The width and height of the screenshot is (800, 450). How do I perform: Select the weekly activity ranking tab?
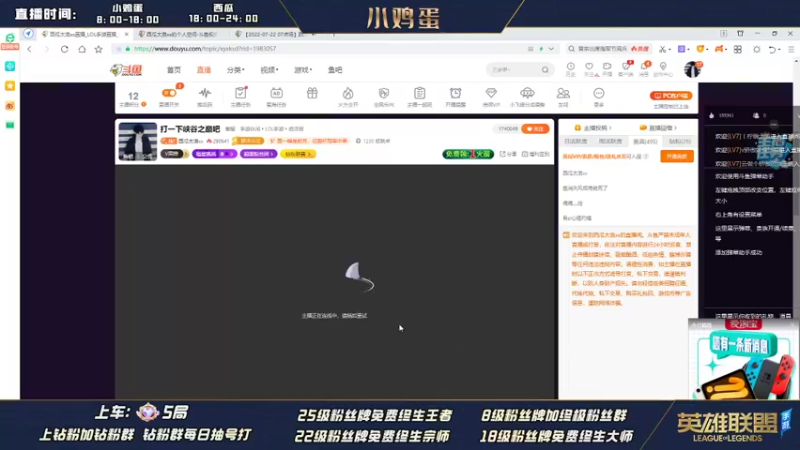[x=610, y=141]
